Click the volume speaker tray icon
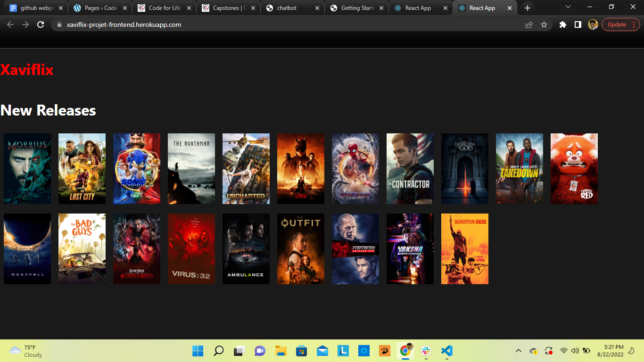Image resolution: width=644 pixels, height=362 pixels. (575, 351)
